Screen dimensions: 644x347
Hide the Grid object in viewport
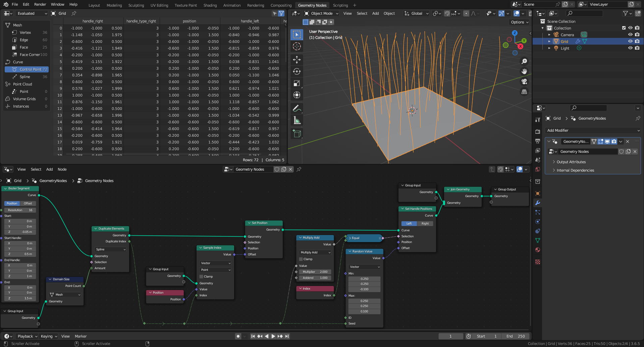(x=630, y=41)
